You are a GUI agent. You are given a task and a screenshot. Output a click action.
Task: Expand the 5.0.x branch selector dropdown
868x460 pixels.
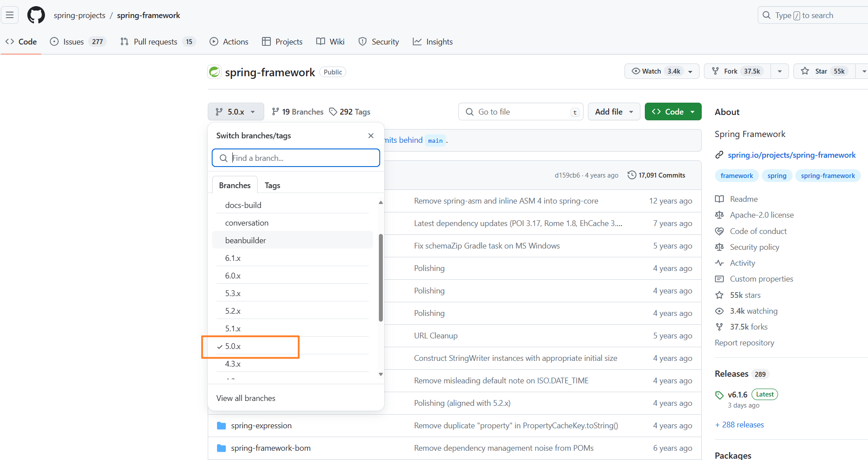point(236,112)
